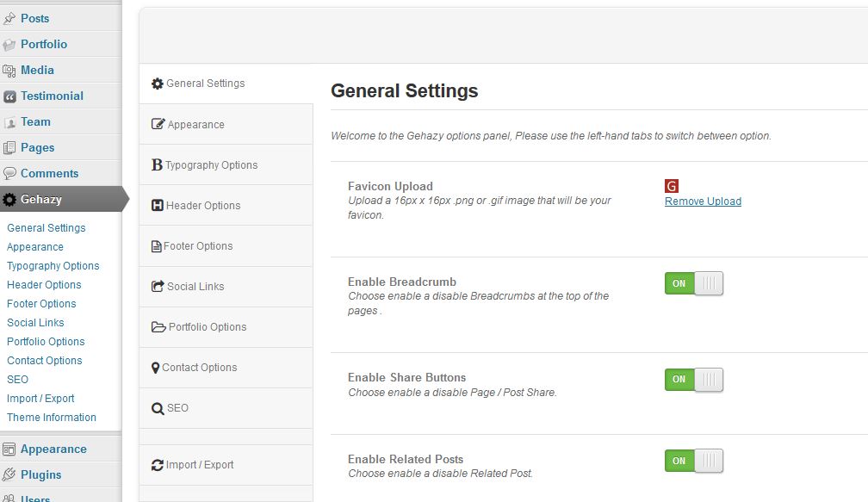Open the Portfolio menu in sidebar
868x502 pixels.
point(44,44)
